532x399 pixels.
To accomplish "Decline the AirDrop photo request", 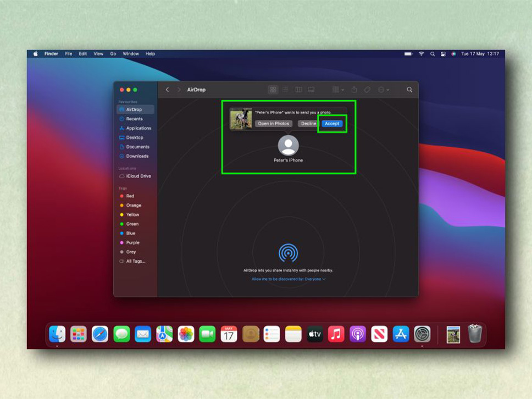I will click(308, 124).
